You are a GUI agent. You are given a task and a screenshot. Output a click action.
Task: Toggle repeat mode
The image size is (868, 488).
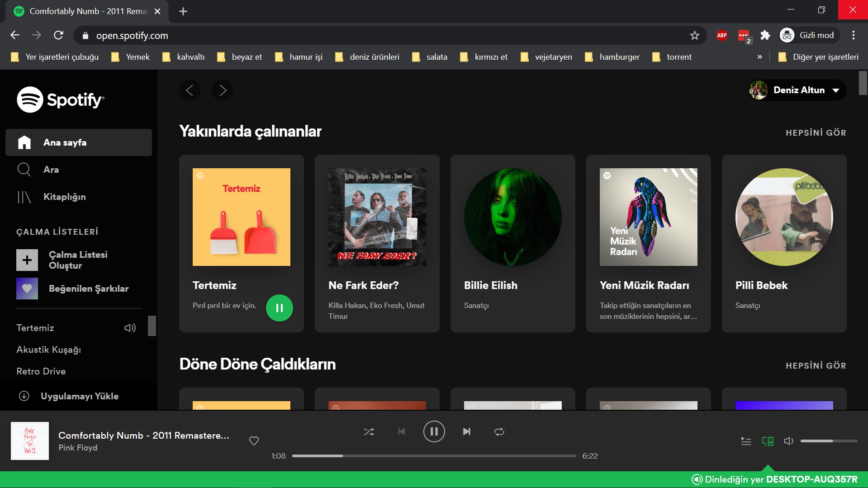499,432
